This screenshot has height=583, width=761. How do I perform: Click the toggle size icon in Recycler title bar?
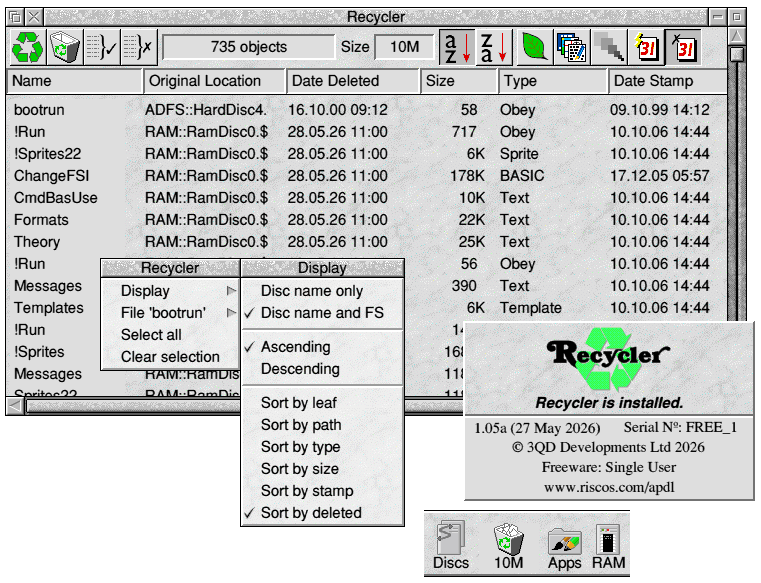click(737, 17)
